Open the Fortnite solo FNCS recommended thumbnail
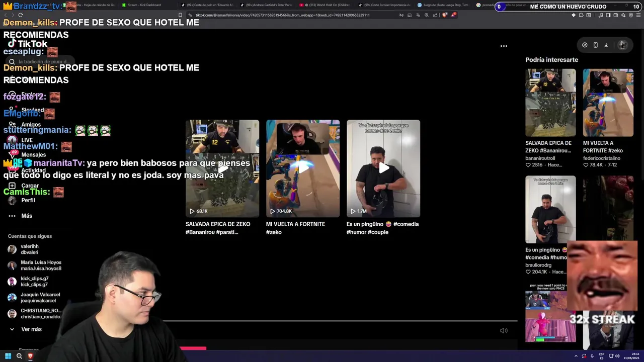The image size is (644, 362). point(550,312)
